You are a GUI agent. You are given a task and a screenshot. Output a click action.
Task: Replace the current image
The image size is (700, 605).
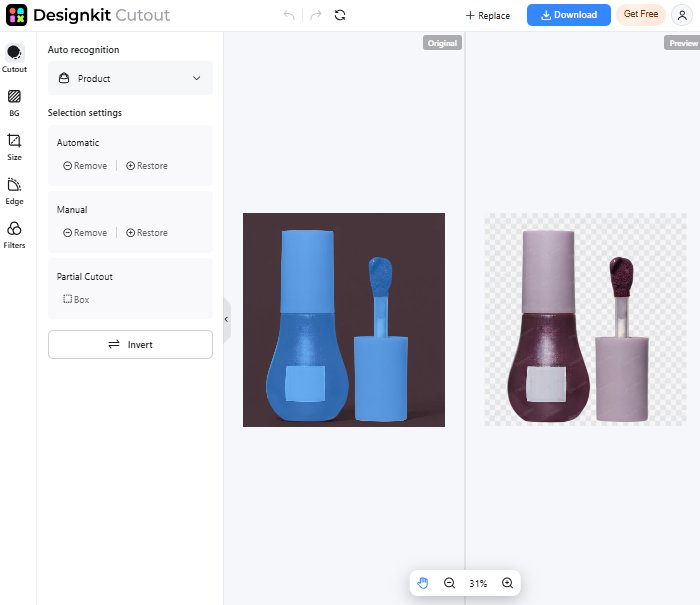pos(488,16)
